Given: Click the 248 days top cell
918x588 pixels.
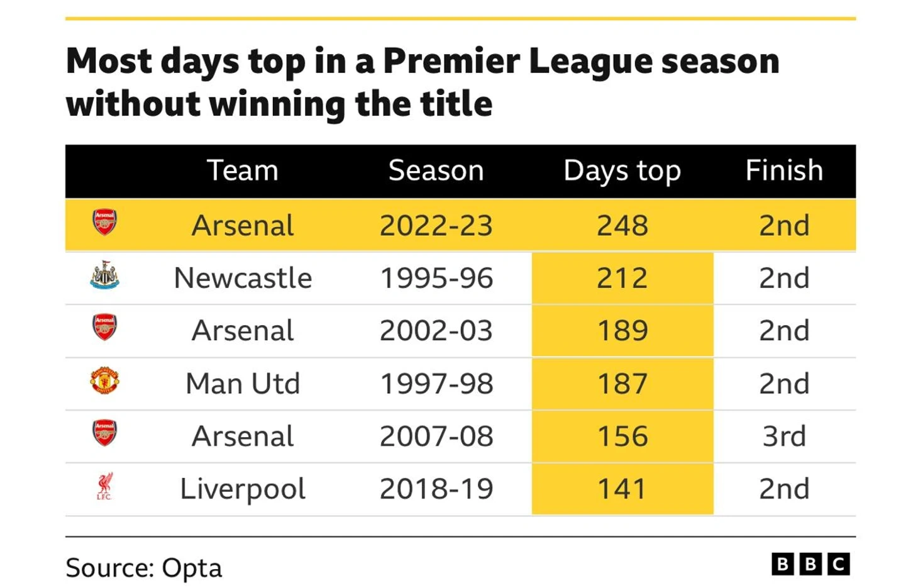Looking at the screenshot, I should pyautogui.click(x=622, y=225).
